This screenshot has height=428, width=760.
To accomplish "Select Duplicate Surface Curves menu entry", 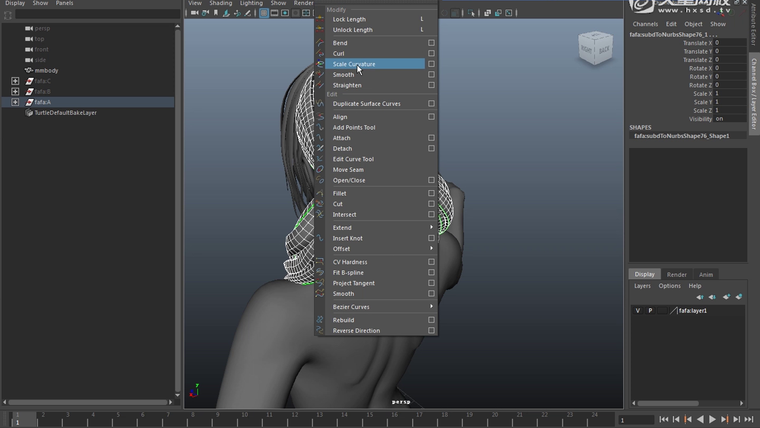I will pyautogui.click(x=366, y=104).
